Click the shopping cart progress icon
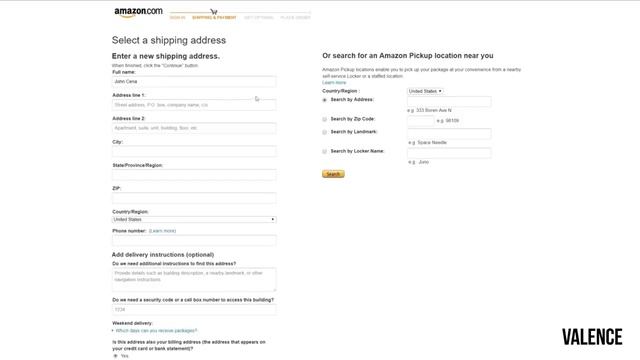 pos(214,12)
